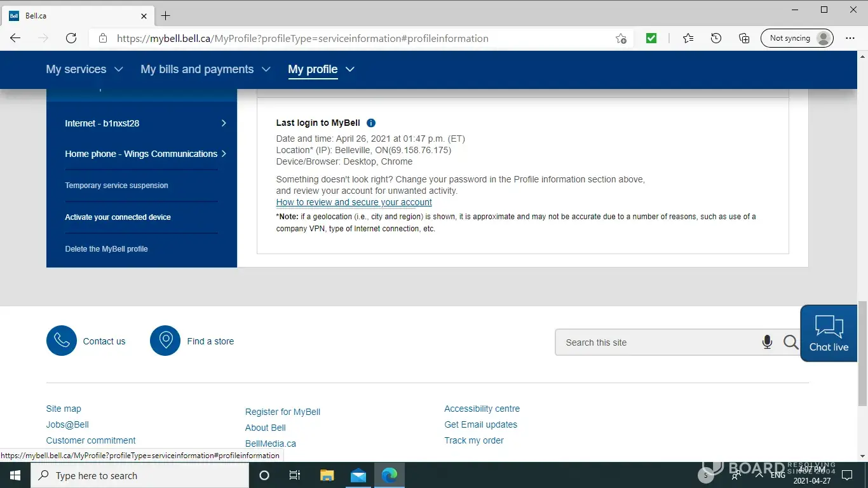Open How to review and secure your account
The width and height of the screenshot is (868, 488).
pyautogui.click(x=354, y=202)
